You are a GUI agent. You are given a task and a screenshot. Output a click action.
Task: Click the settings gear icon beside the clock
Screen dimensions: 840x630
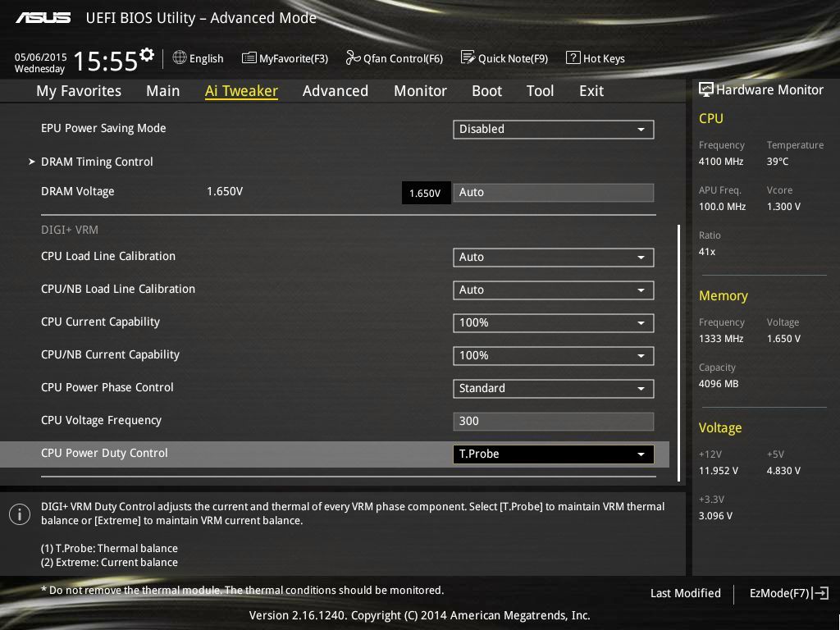point(147,55)
